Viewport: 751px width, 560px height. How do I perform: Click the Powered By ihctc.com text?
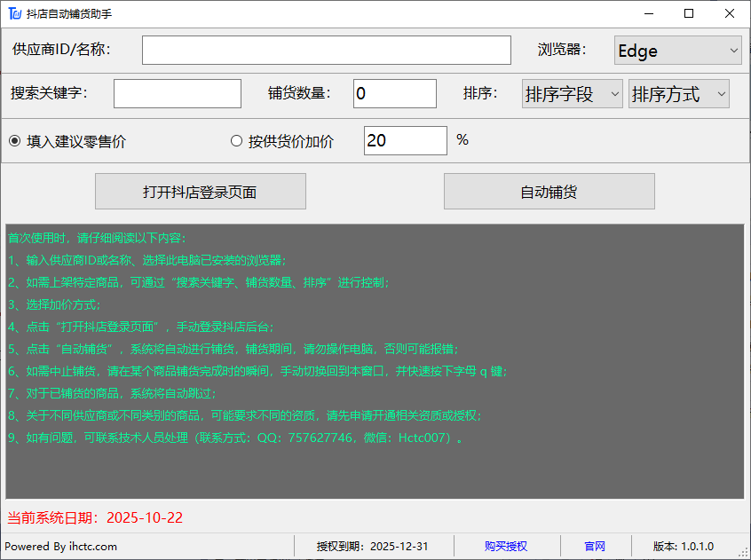tap(61, 547)
